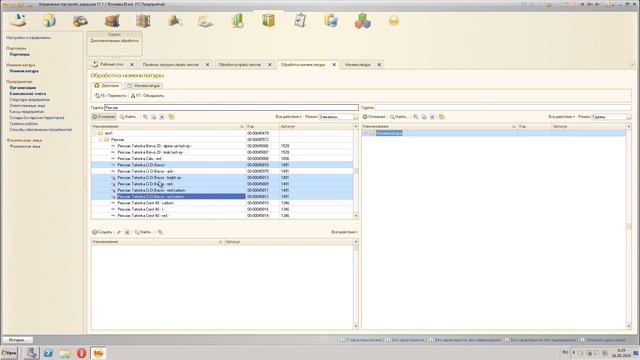
Task: Collapse the Рюкзак folder in left tree
Action: [x=101, y=140]
